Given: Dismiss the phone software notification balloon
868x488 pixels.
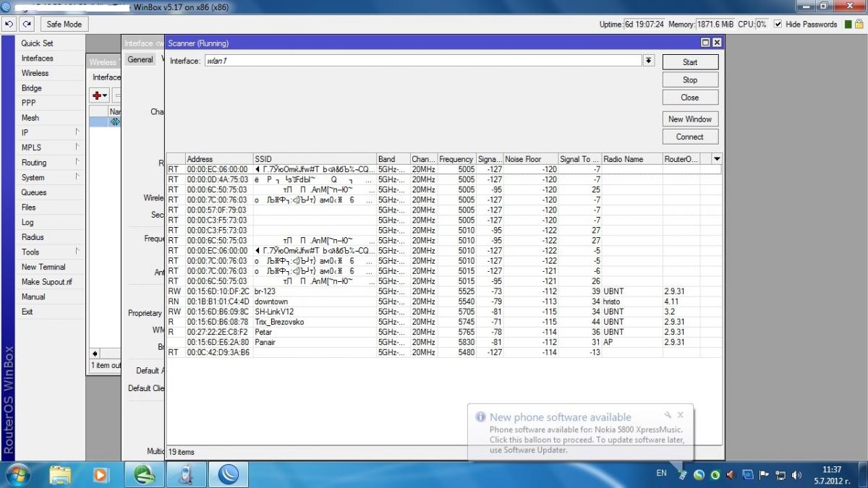Looking at the screenshot, I should 680,415.
